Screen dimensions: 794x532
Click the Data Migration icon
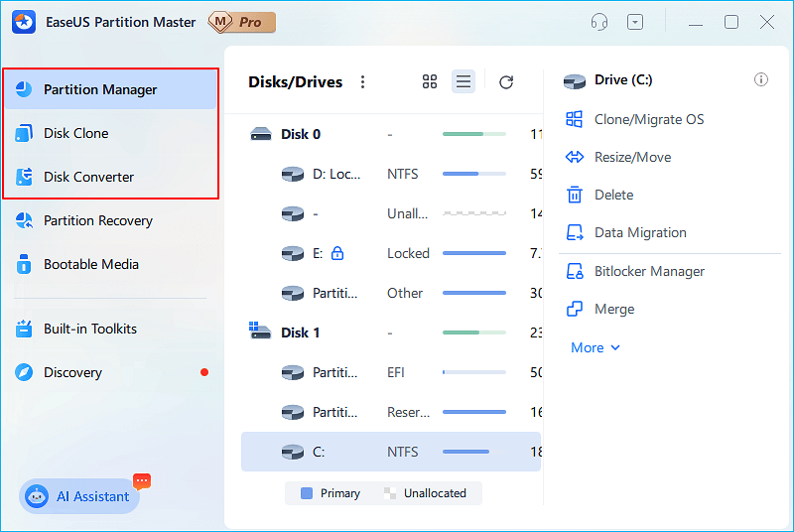point(575,232)
